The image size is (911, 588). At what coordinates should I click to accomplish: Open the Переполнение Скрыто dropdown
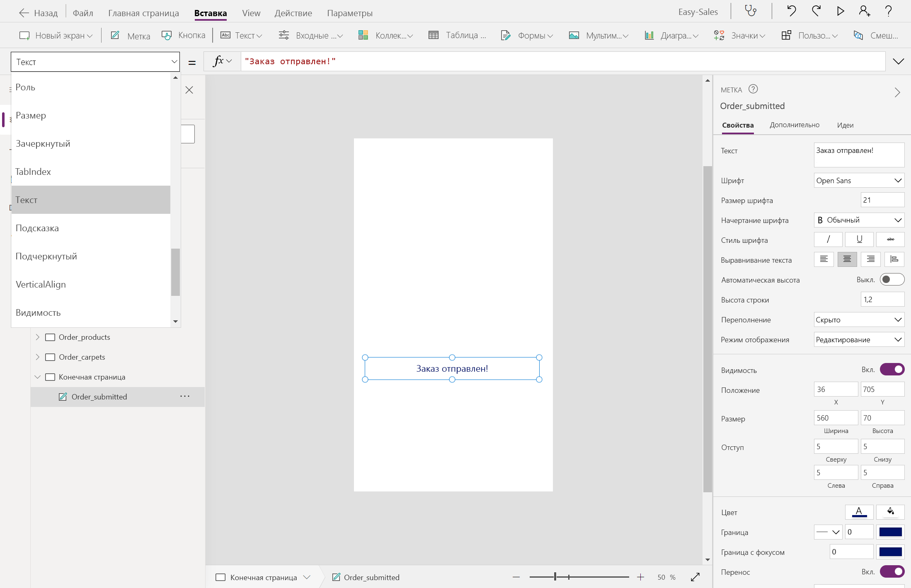(x=859, y=320)
